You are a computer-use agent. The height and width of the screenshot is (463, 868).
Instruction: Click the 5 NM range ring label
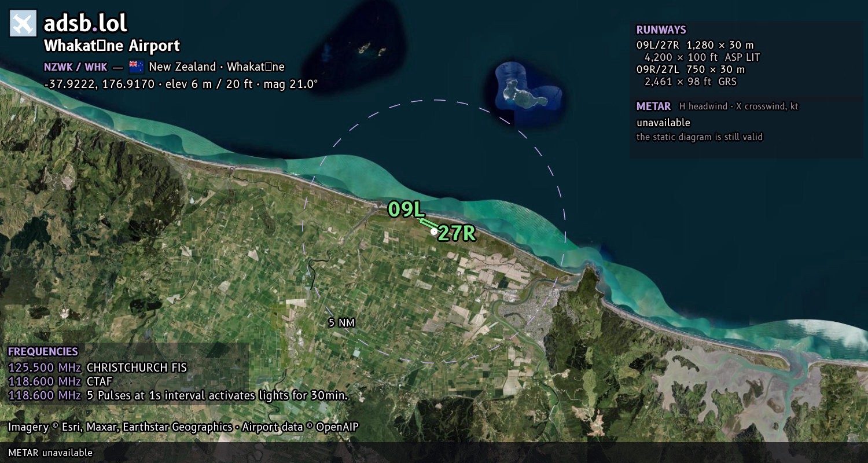(341, 323)
